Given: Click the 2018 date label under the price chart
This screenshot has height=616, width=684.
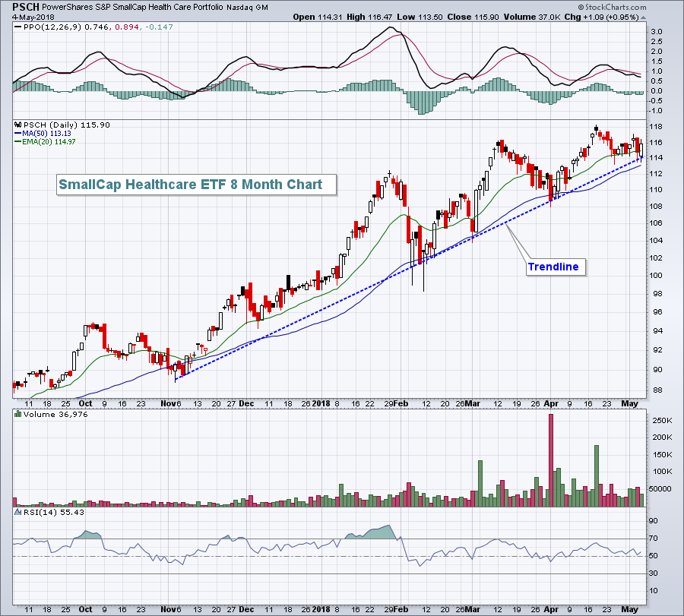Looking at the screenshot, I should pyautogui.click(x=321, y=403).
